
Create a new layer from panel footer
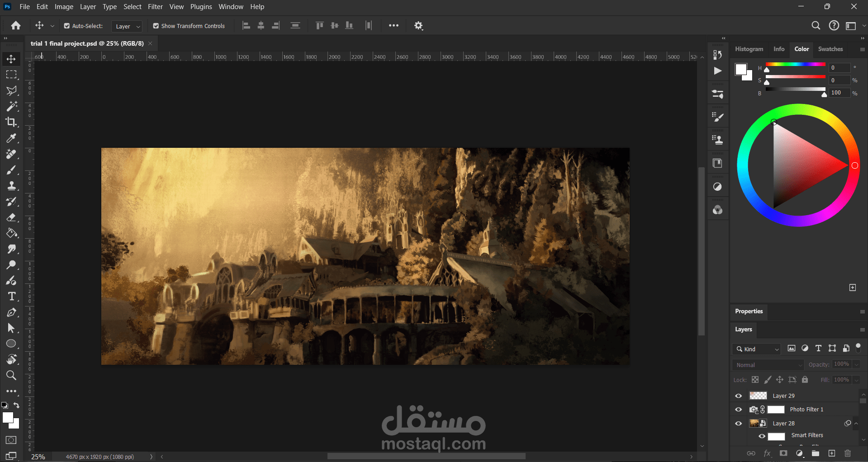point(831,453)
